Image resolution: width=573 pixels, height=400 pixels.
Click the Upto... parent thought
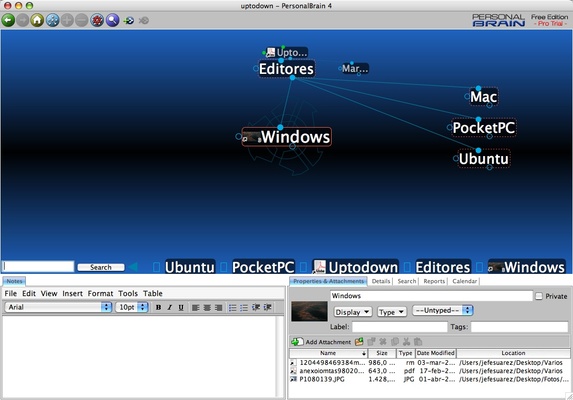click(x=287, y=52)
